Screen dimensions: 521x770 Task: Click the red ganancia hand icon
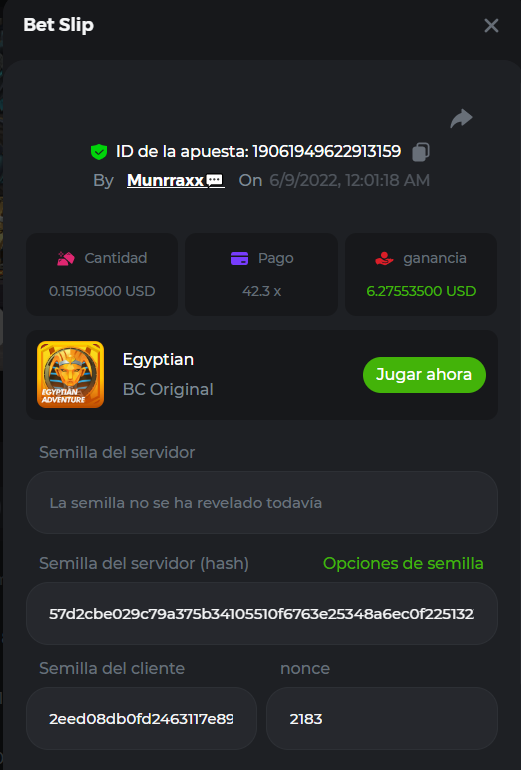point(384,258)
